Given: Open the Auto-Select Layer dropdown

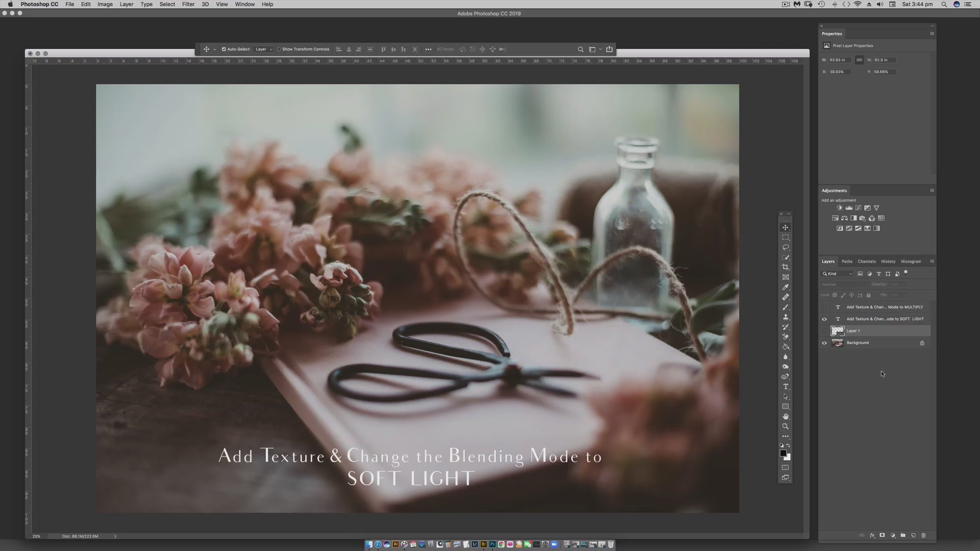Looking at the screenshot, I should [x=271, y=49].
